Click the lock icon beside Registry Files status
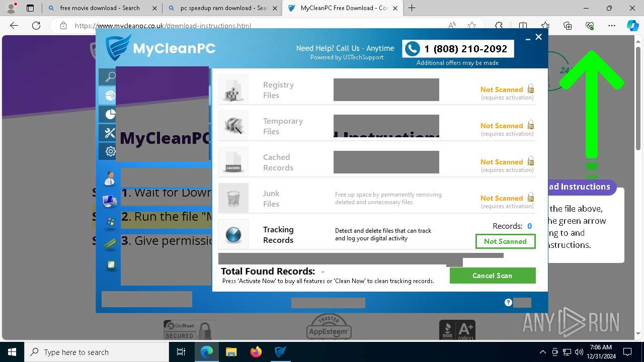This screenshot has height=362, width=644. (x=530, y=89)
